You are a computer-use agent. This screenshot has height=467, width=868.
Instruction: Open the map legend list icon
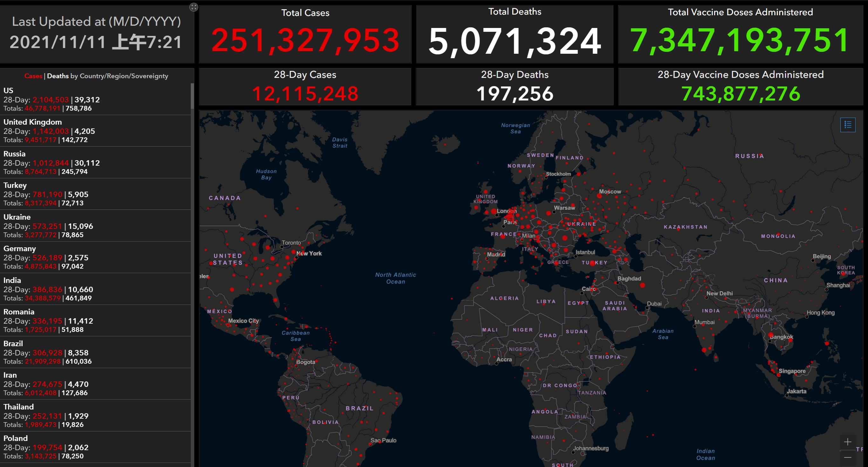pos(848,125)
